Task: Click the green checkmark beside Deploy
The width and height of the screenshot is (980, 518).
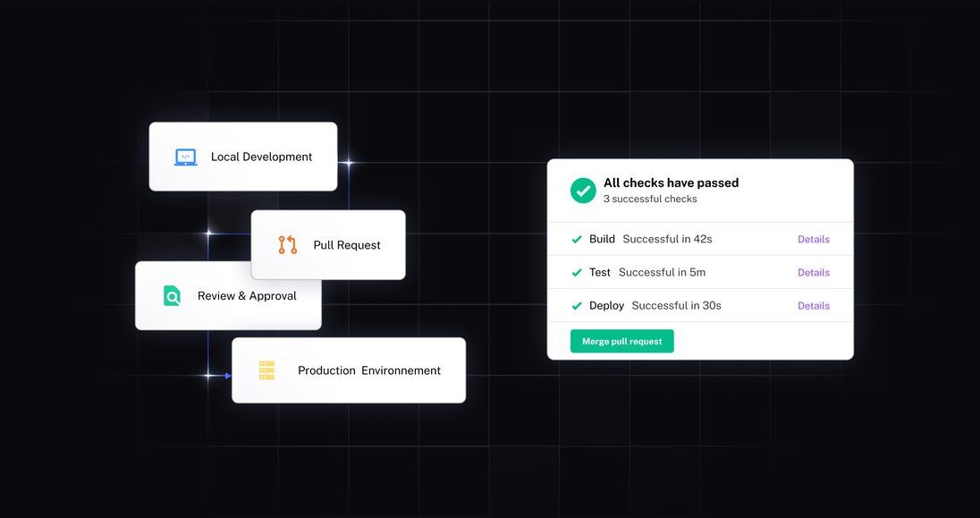Action: (577, 306)
